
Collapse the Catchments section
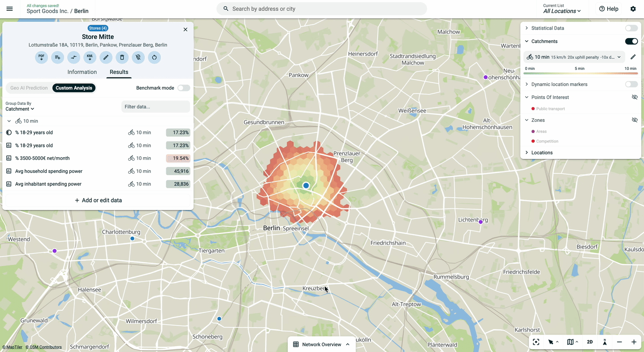coord(527,41)
